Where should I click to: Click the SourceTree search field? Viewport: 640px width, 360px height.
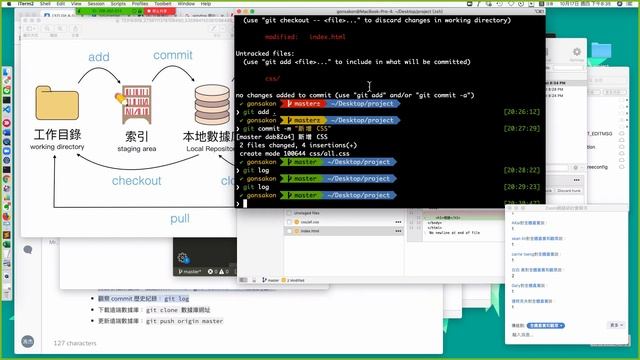click(x=557, y=168)
